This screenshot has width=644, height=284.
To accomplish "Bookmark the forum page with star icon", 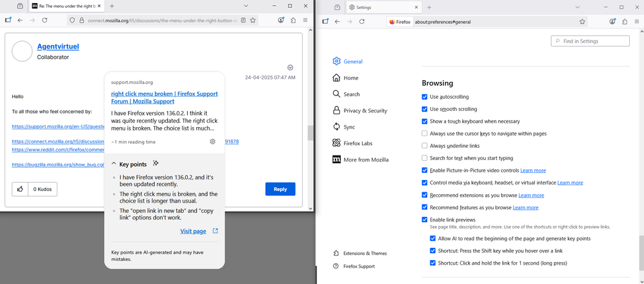I will pos(254,20).
